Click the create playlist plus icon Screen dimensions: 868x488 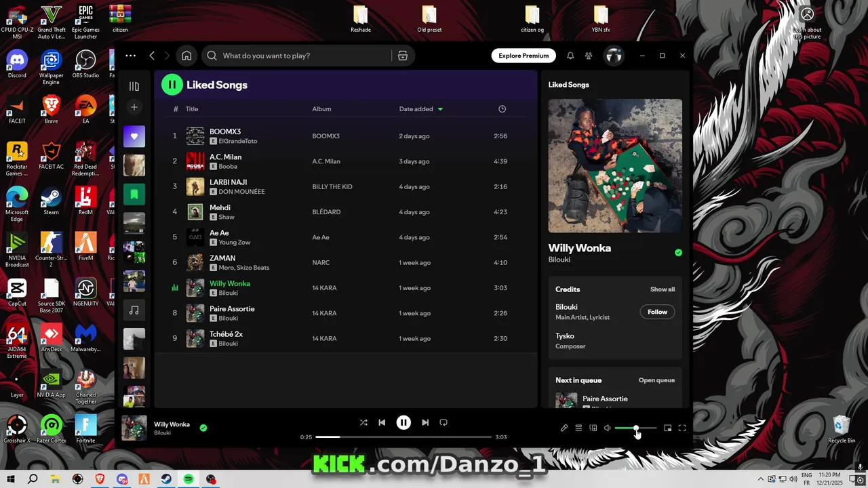click(x=134, y=107)
